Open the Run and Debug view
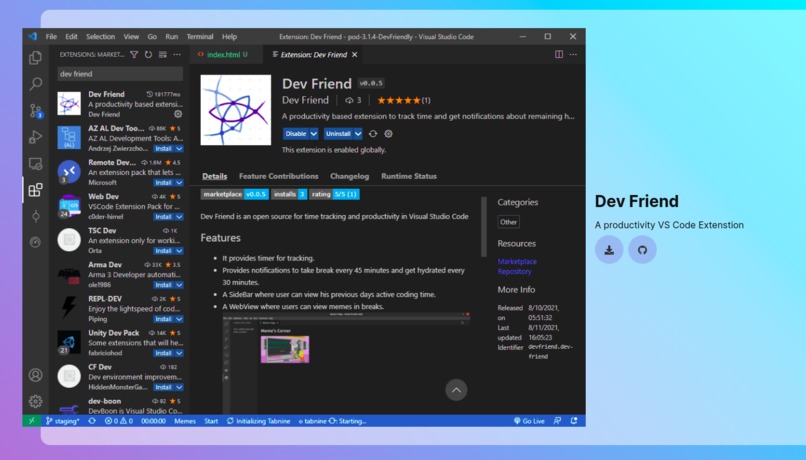 35,137
